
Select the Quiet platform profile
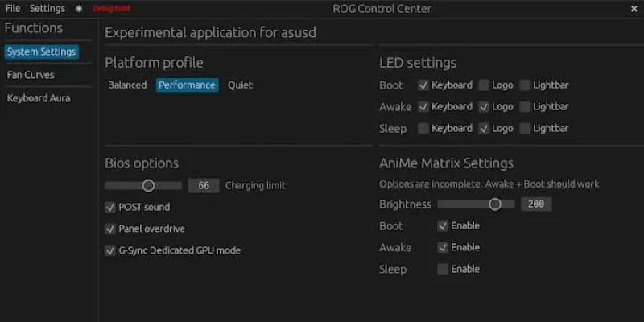tap(240, 85)
